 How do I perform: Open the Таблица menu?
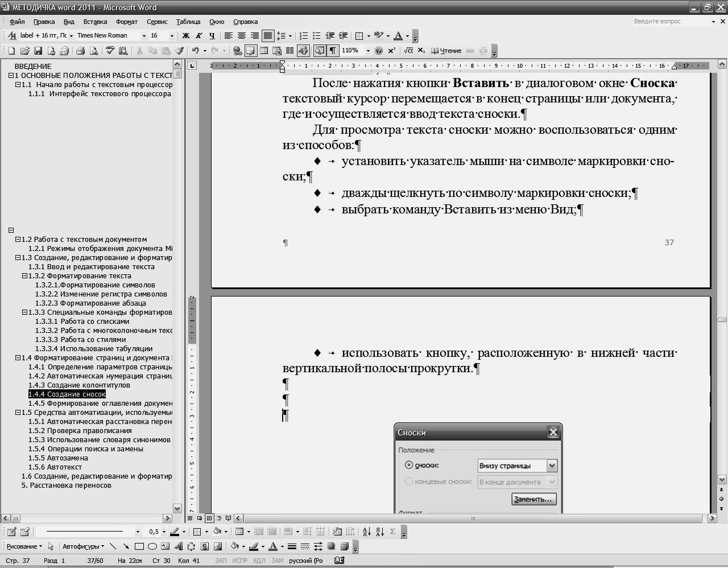point(188,22)
